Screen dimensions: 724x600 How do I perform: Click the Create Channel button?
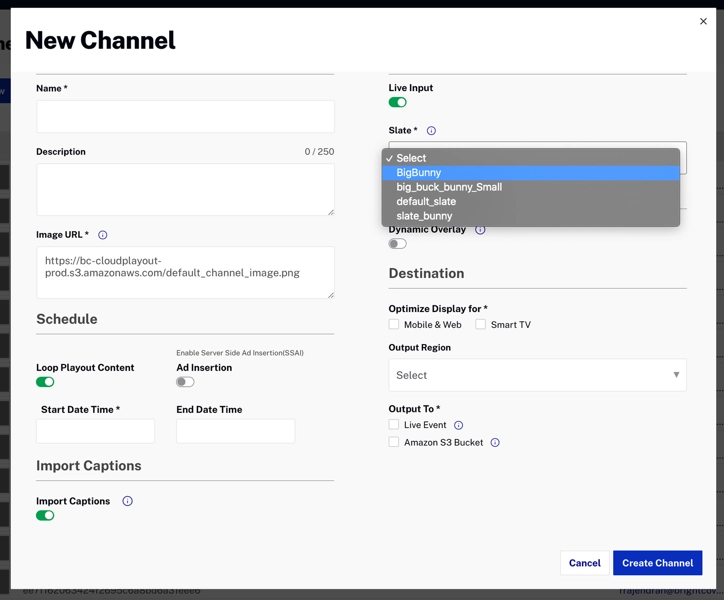(658, 563)
